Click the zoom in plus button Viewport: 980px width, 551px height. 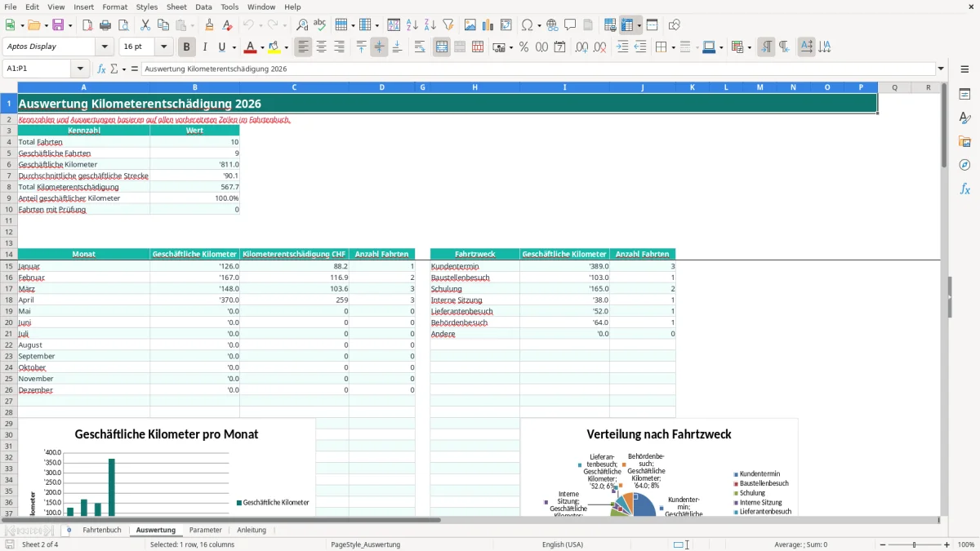click(947, 544)
